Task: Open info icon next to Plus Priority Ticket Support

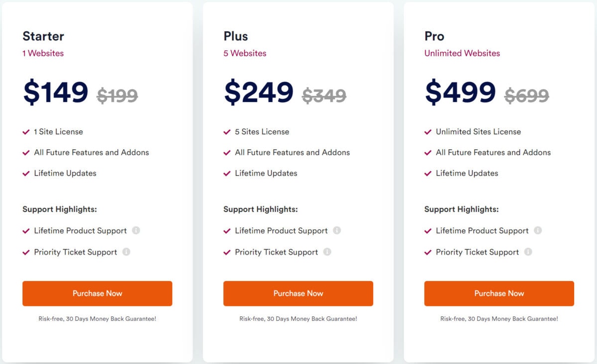Action: point(327,252)
